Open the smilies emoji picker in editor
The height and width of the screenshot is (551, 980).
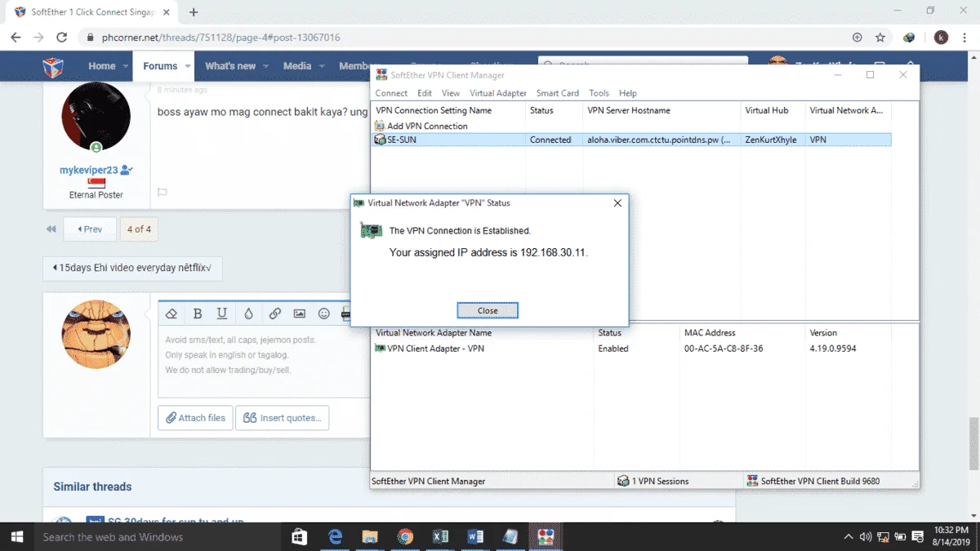[x=324, y=313]
